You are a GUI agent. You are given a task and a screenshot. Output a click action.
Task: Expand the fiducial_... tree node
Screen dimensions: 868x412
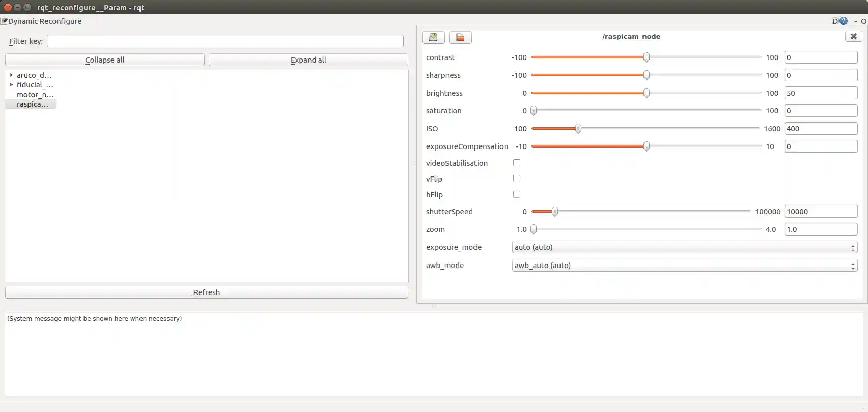click(11, 84)
